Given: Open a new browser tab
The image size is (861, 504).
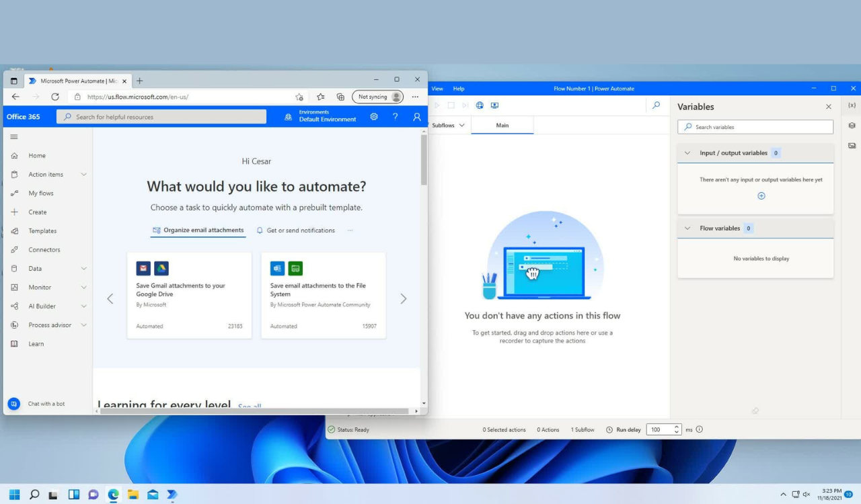Looking at the screenshot, I should click(x=140, y=81).
